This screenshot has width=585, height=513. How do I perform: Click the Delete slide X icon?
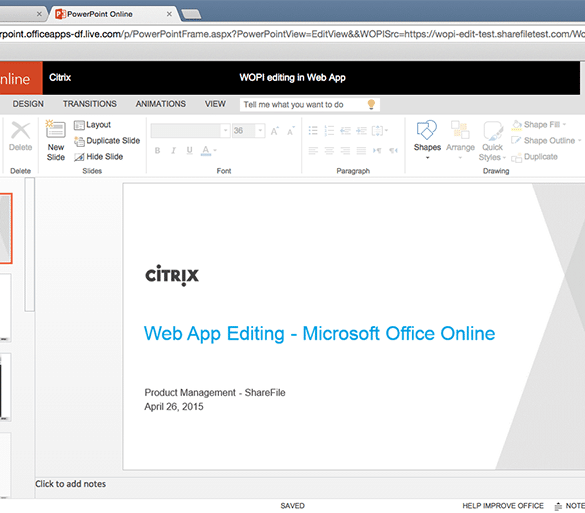point(21,131)
